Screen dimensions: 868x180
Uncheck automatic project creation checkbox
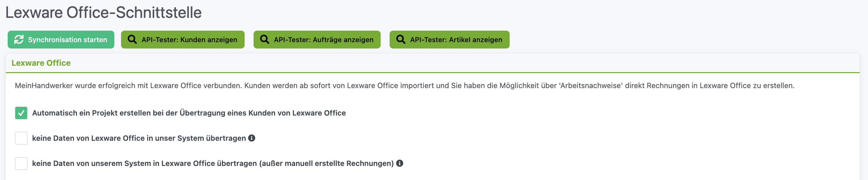(21, 113)
